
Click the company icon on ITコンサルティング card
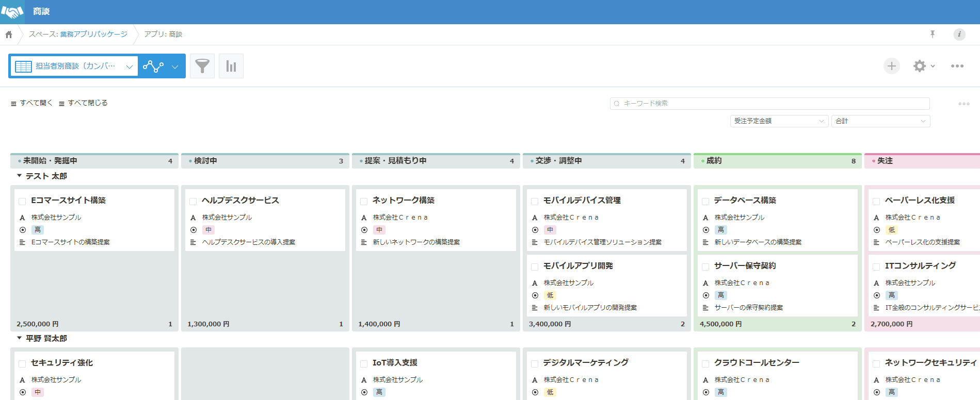[876, 283]
